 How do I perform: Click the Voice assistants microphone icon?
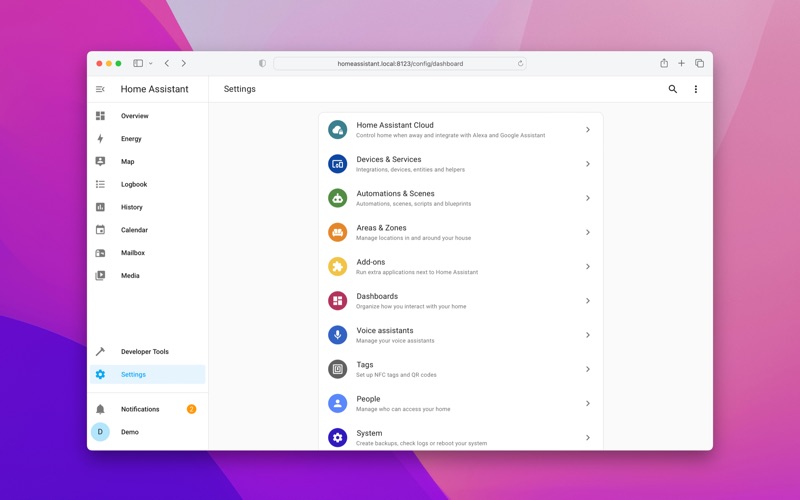pyautogui.click(x=337, y=335)
